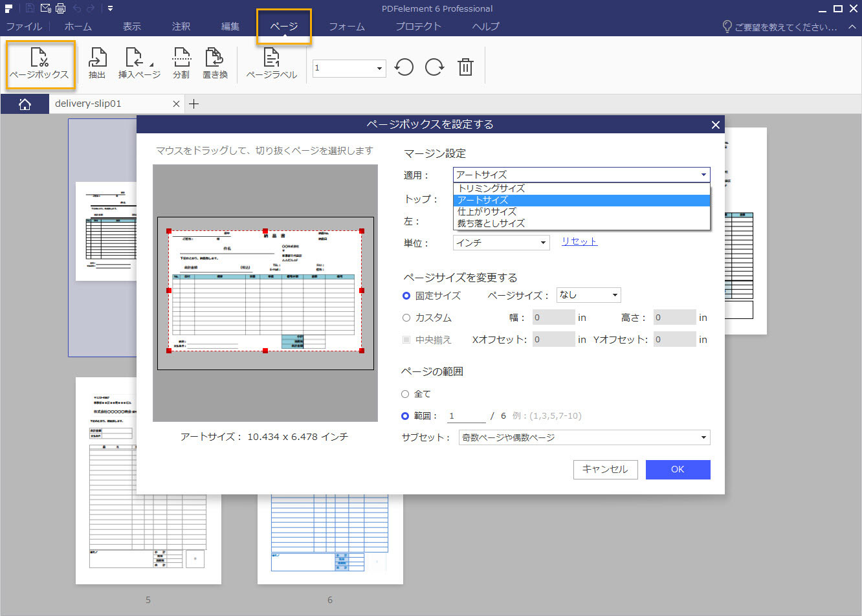The width and height of the screenshot is (862, 616).
Task: Select the カスタム radio button
Action: click(406, 318)
